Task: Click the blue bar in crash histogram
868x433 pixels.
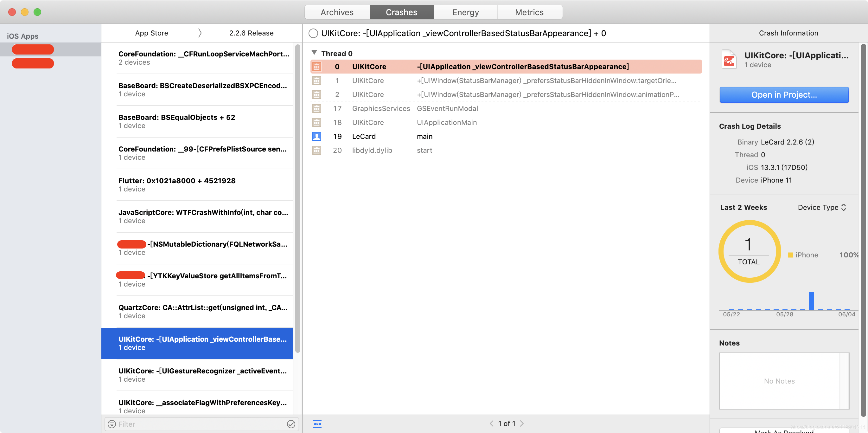Action: click(811, 301)
